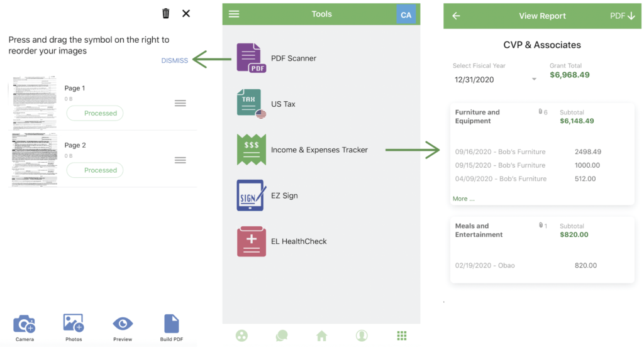Click the 1000.00 amount

587,165
